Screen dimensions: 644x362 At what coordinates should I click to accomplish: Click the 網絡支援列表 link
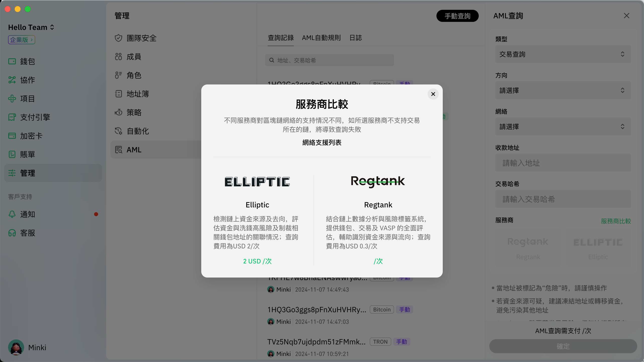point(322,143)
